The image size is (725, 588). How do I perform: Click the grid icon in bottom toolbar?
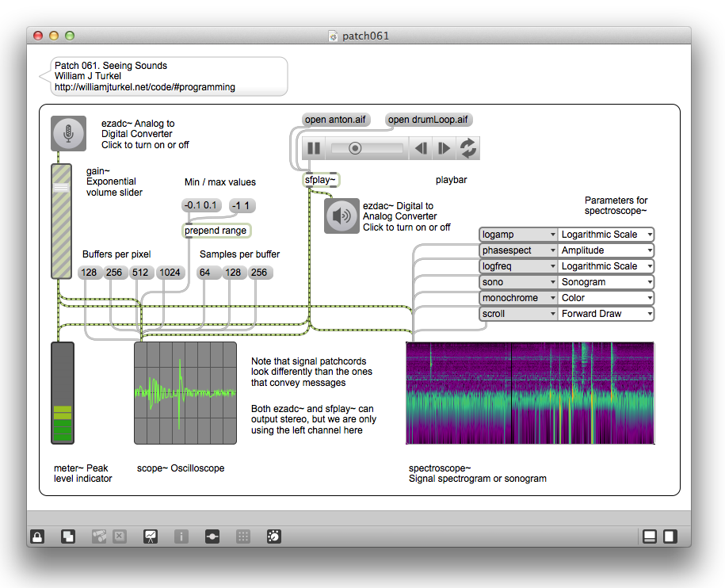[243, 536]
